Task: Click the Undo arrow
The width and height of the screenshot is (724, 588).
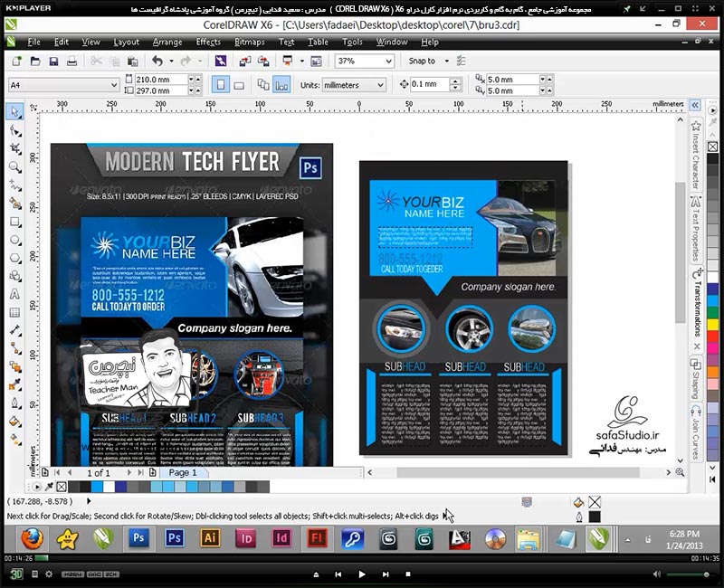Action: (x=157, y=61)
